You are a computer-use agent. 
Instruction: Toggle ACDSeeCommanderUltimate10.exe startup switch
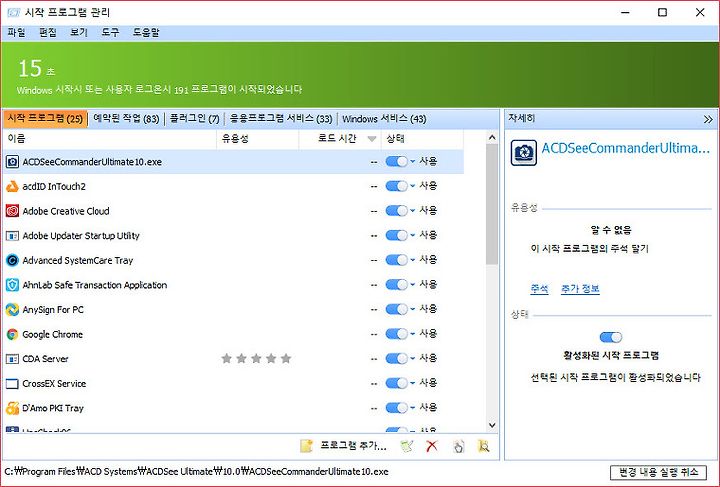pos(397,162)
